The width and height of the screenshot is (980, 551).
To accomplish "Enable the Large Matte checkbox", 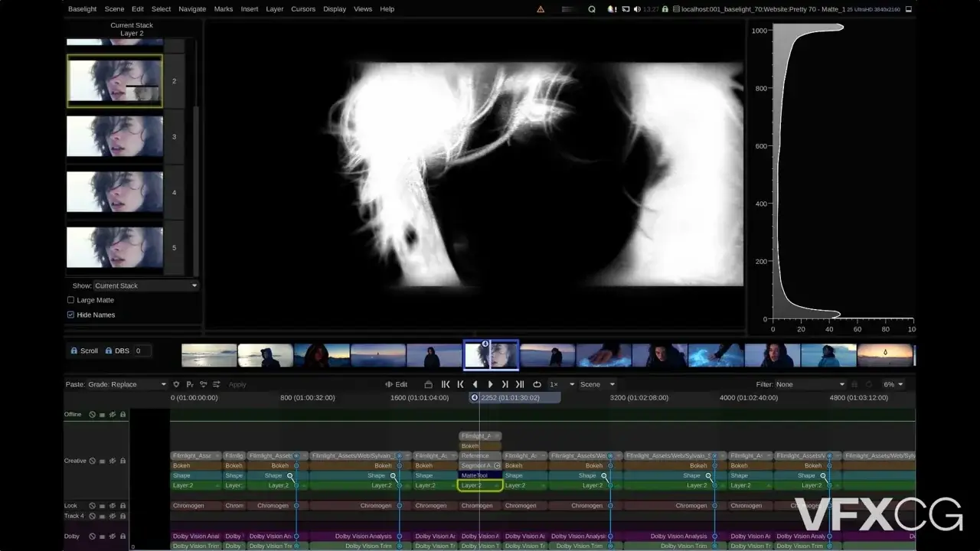I will pyautogui.click(x=71, y=300).
